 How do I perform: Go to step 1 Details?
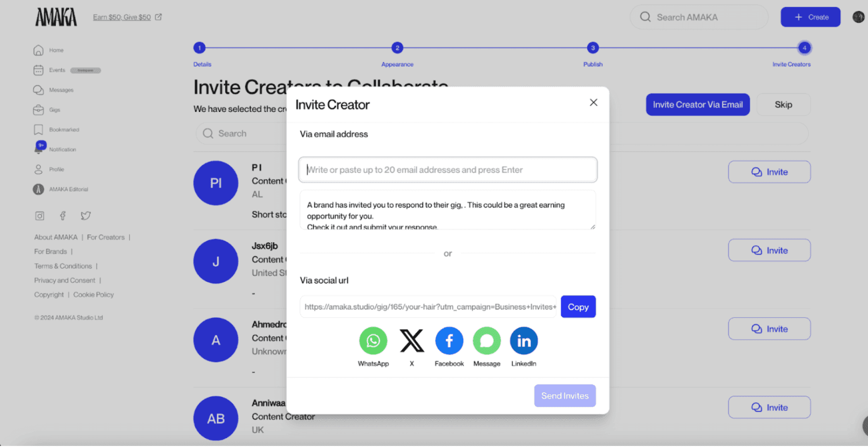pyautogui.click(x=200, y=48)
